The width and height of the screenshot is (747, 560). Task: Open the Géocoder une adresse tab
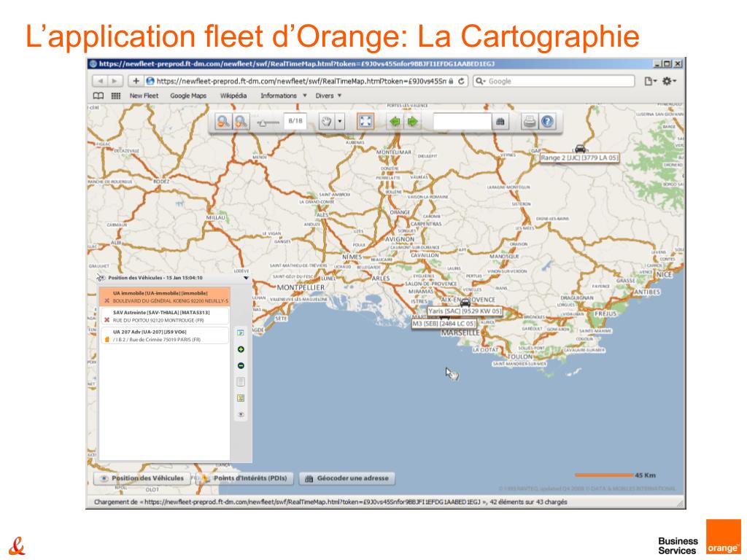click(x=347, y=478)
